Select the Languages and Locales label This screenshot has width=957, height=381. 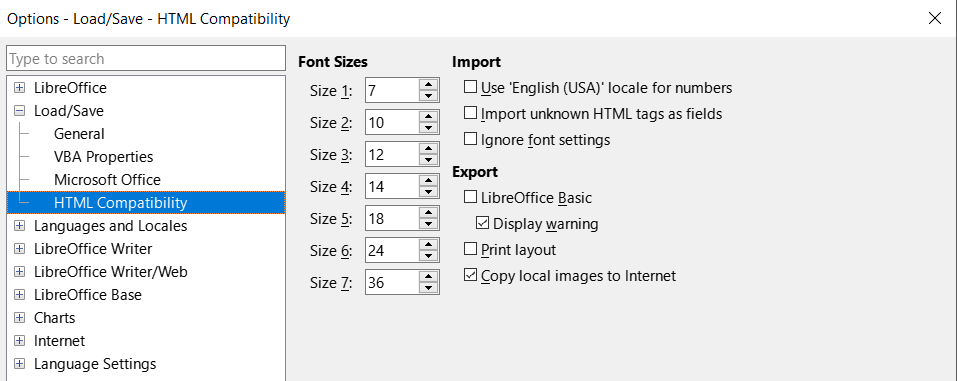(x=110, y=226)
